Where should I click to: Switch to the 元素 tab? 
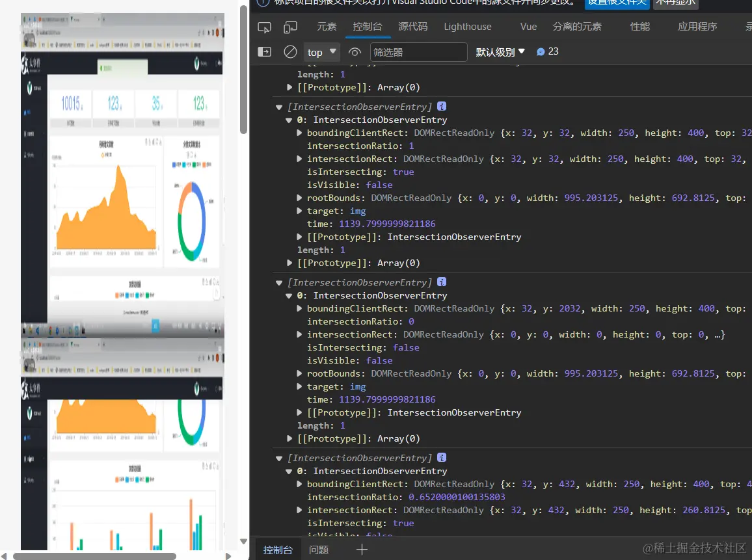(x=327, y=27)
